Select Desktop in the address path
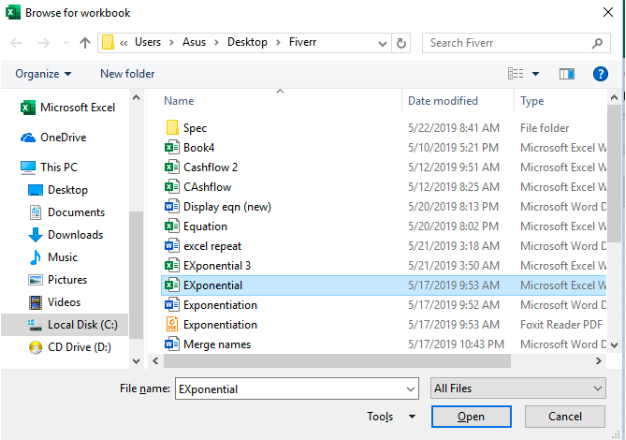The width and height of the screenshot is (626, 440). [247, 42]
